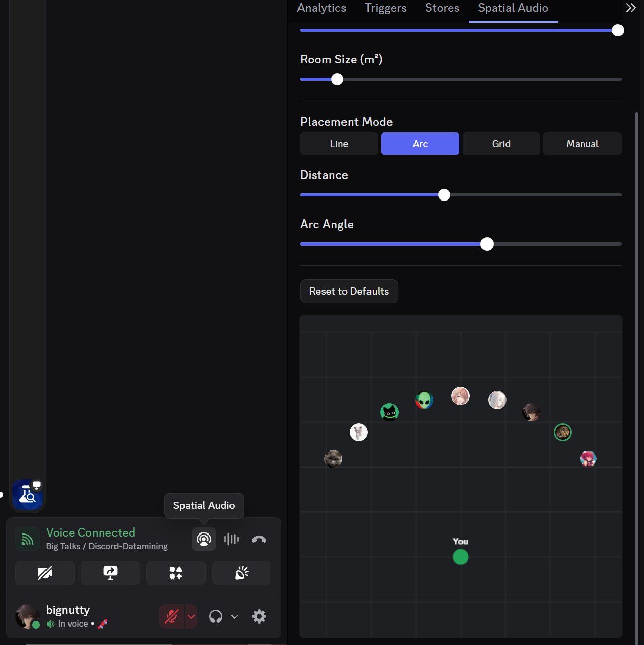This screenshot has width=644, height=645.
Task: Click the Distance slider handle
Action: pyautogui.click(x=444, y=195)
